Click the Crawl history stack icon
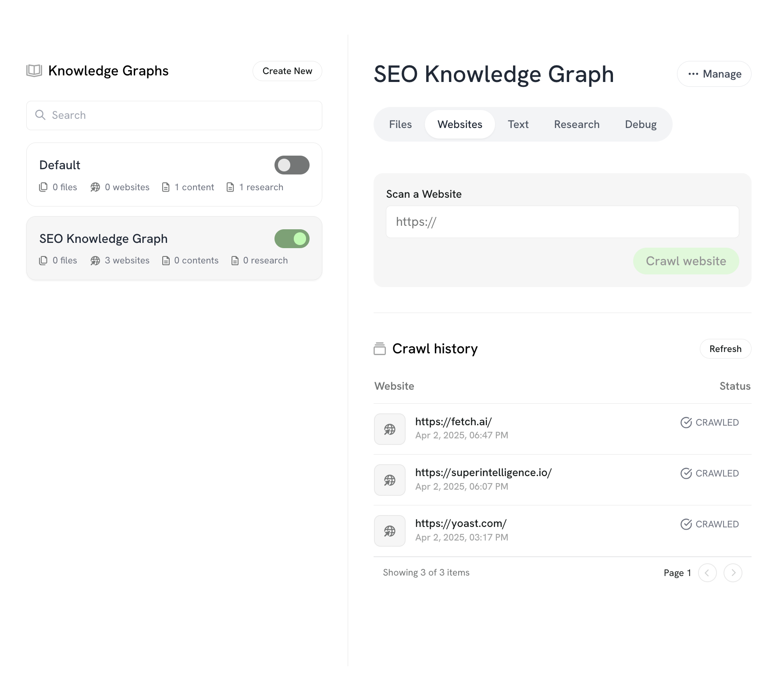The height and width of the screenshot is (690, 784). (380, 349)
